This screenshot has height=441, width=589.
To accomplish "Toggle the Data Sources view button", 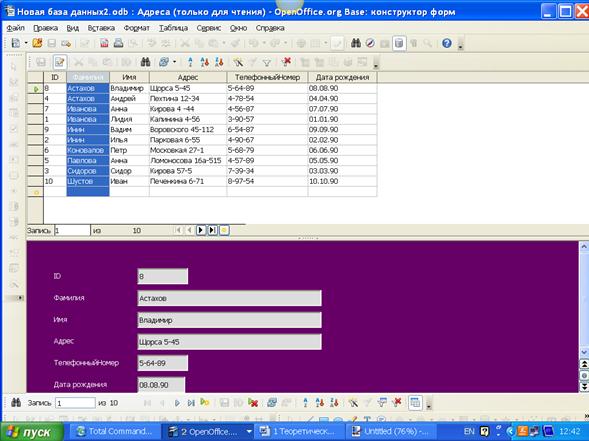I will coord(399,43).
